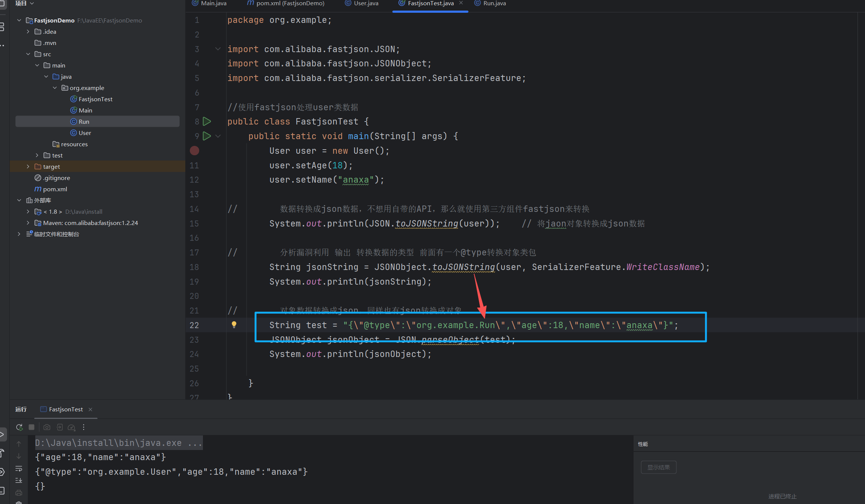Expand the target folder in the project tree

[28, 166]
